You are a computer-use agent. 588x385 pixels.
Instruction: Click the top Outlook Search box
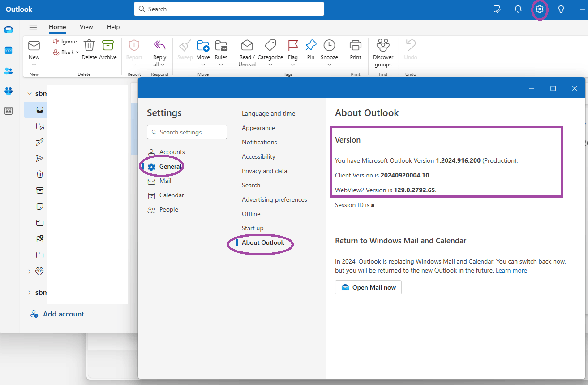point(229,9)
